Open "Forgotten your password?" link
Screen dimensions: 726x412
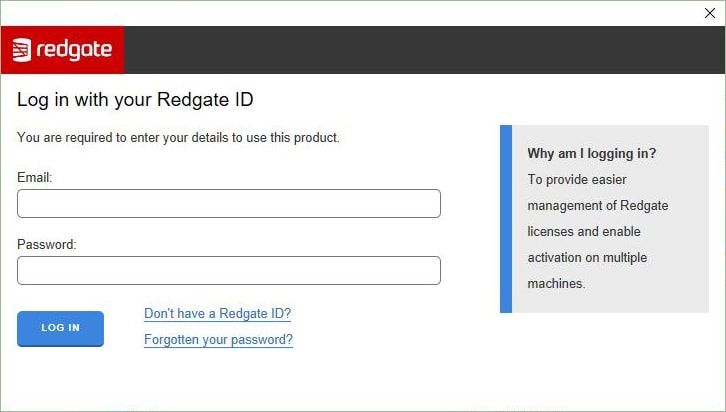(x=219, y=339)
